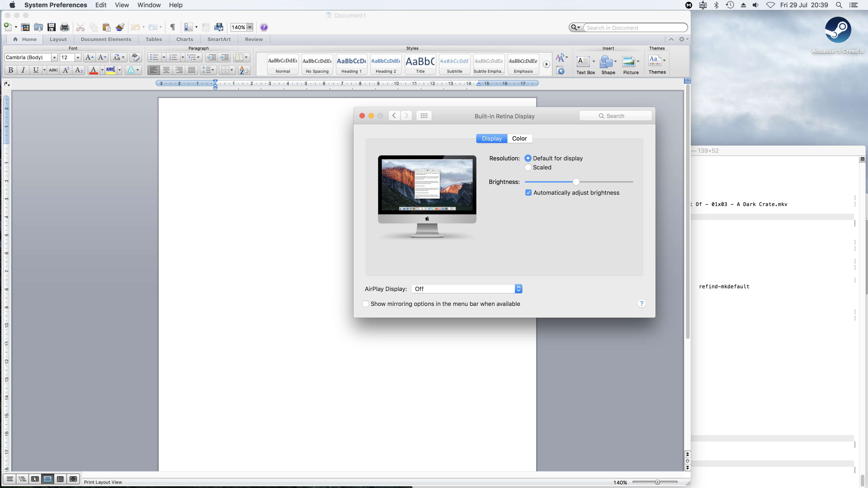Toggle the paragraph marks pilcrow icon
Viewport: 868px width, 488px height.
click(x=172, y=27)
